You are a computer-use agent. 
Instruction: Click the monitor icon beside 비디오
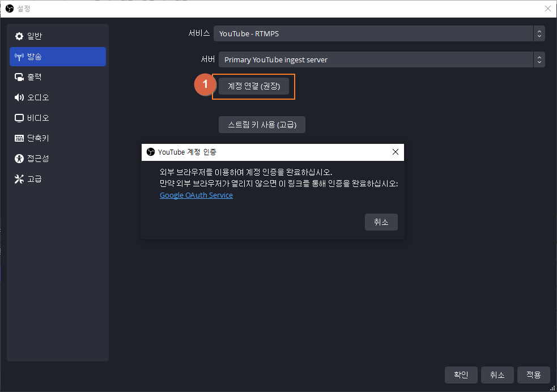click(x=19, y=118)
